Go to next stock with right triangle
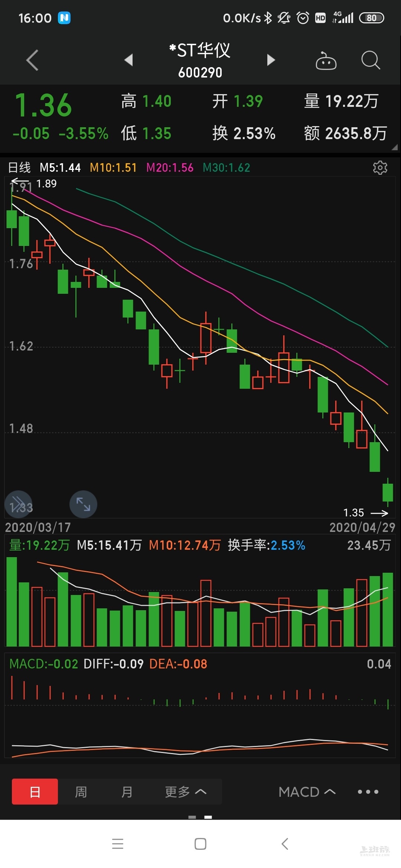This screenshot has height=868, width=401. [x=271, y=60]
